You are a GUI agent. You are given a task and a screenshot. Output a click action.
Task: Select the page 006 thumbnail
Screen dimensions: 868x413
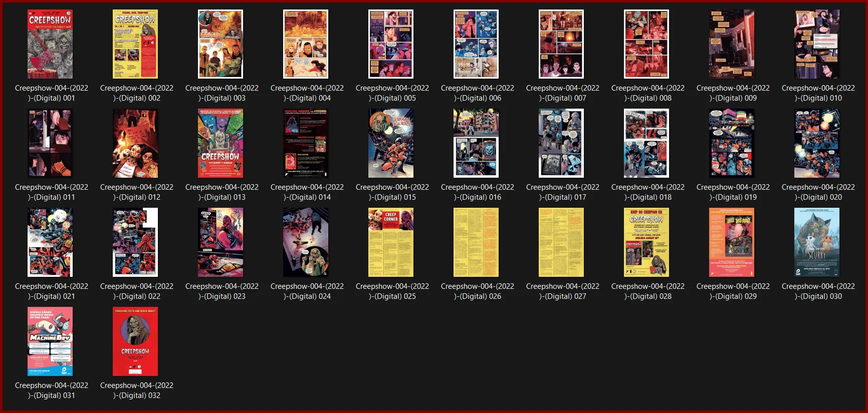476,44
